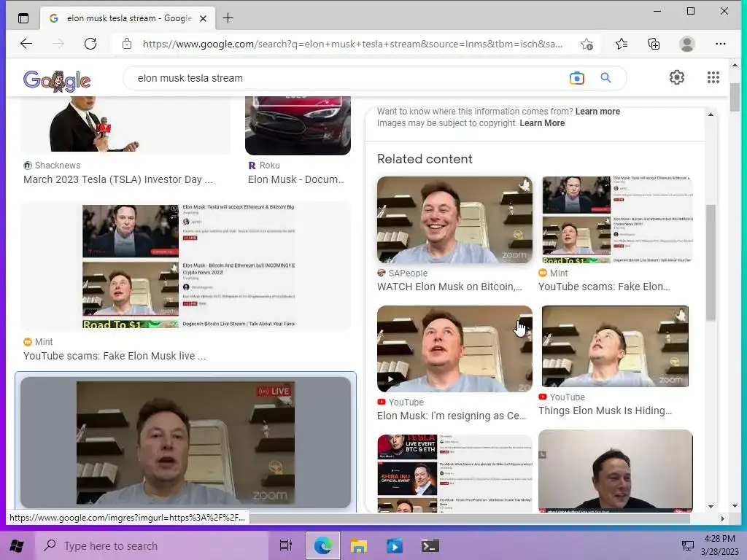Open the Collections icon
Image resolution: width=747 pixels, height=560 pixels.
654,44
